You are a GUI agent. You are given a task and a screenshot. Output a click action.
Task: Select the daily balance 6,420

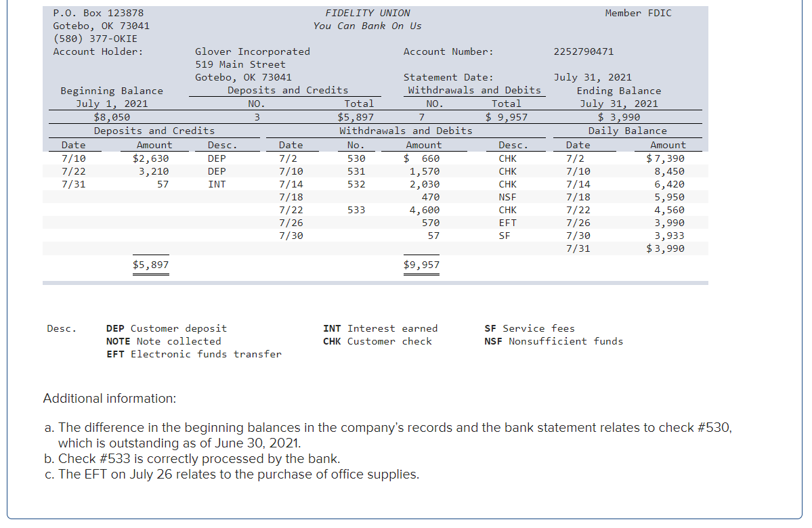pos(670,184)
